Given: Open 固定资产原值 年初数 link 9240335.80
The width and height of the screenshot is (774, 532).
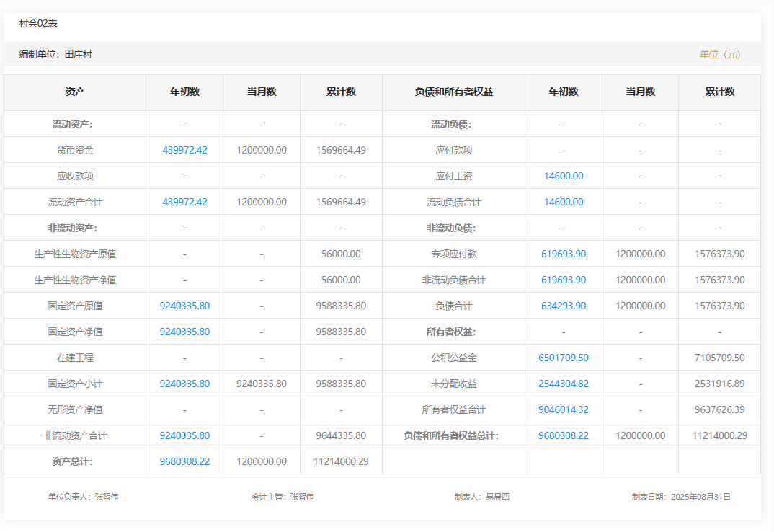Looking at the screenshot, I should coord(184,306).
